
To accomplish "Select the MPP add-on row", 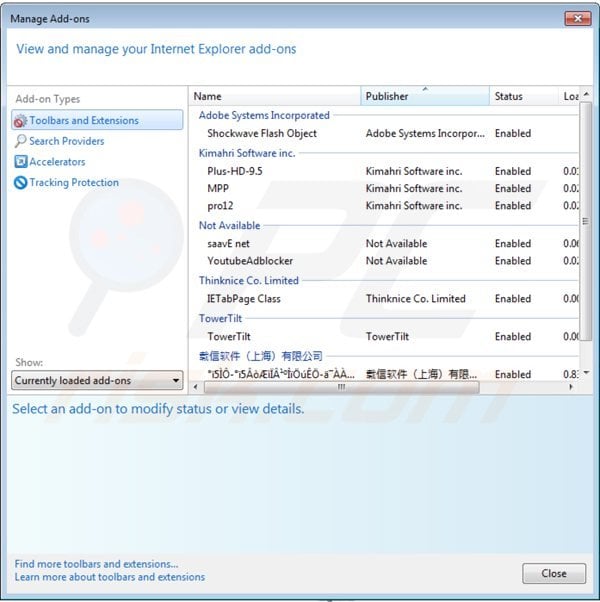I will (x=384, y=188).
